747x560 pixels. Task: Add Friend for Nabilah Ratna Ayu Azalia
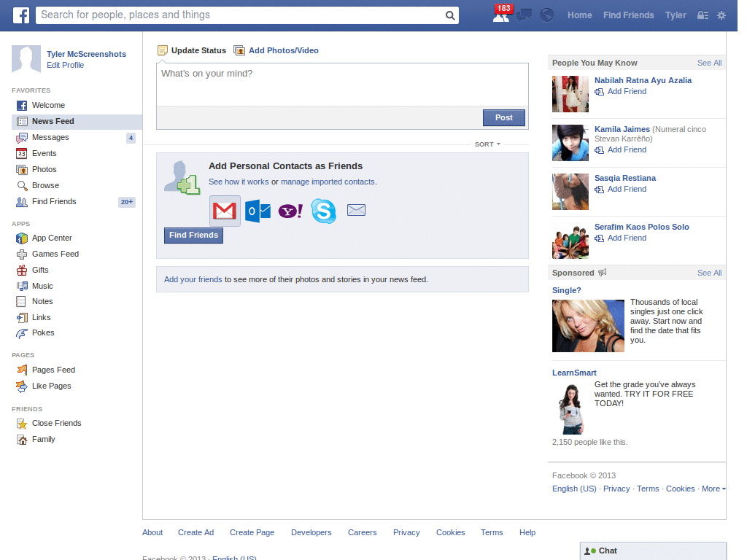[x=621, y=91]
